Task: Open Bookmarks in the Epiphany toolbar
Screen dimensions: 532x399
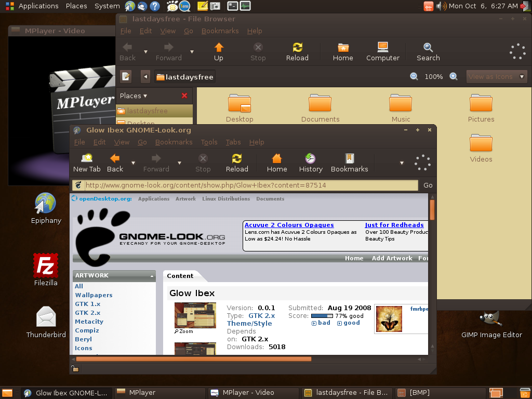Action: pos(350,163)
